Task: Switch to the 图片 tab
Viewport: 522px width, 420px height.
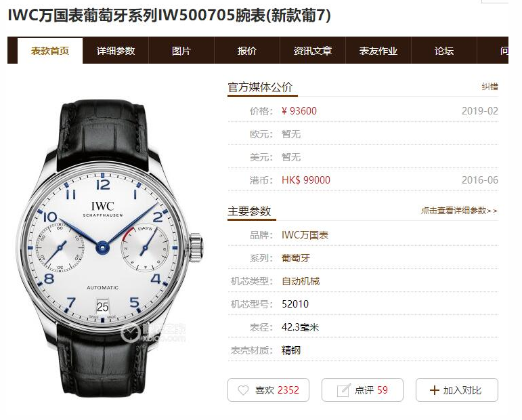Action: (x=181, y=51)
